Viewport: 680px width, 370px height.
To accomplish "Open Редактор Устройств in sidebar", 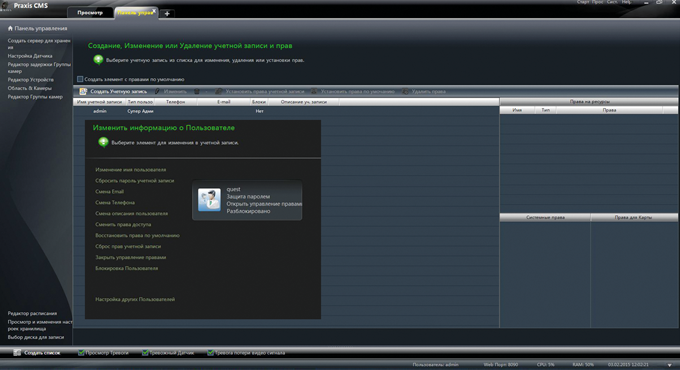I will [31, 80].
